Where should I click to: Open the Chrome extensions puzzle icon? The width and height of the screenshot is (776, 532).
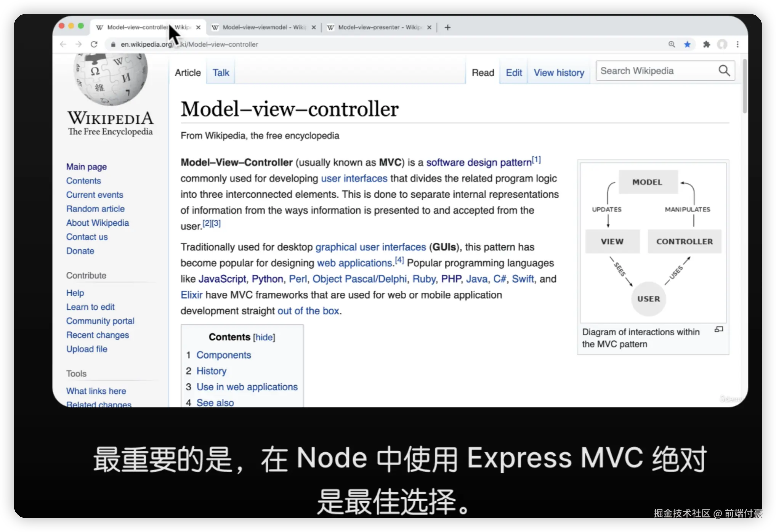point(706,44)
